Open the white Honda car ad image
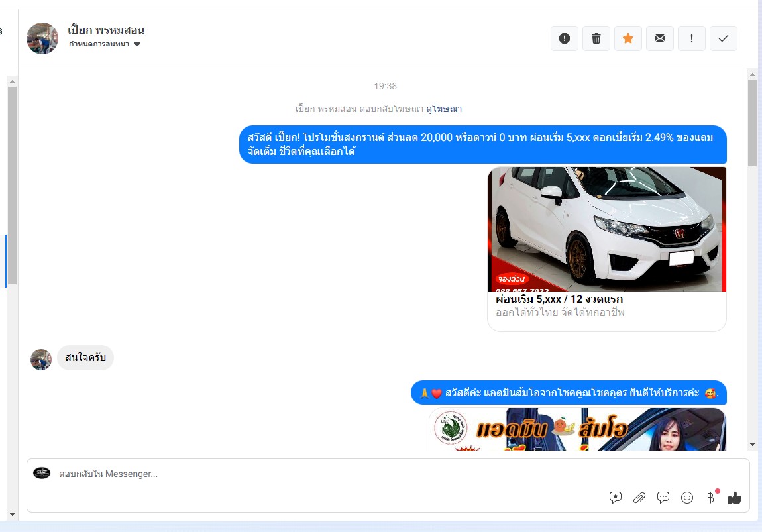This screenshot has width=762, height=532. click(x=607, y=229)
